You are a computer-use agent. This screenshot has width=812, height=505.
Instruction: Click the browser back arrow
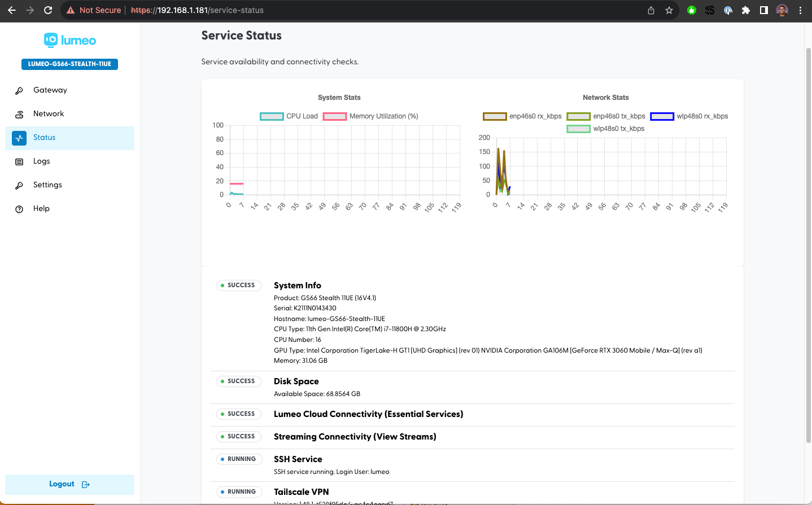[x=12, y=10]
